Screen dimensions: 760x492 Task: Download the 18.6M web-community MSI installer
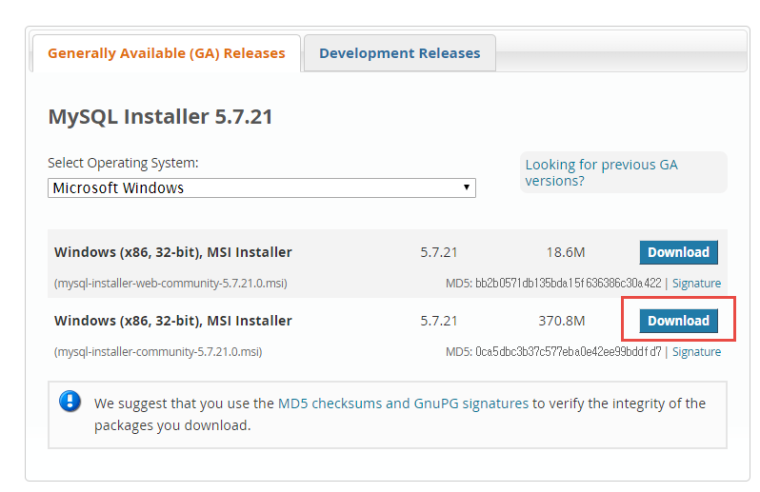pyautogui.click(x=678, y=253)
